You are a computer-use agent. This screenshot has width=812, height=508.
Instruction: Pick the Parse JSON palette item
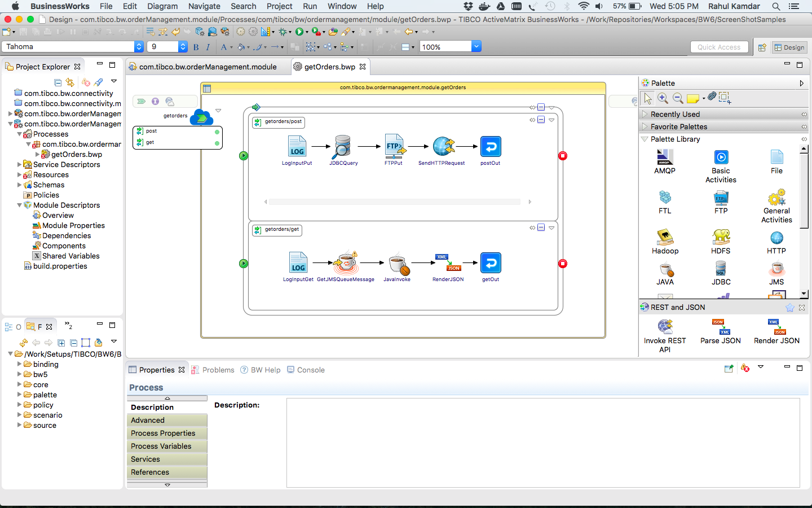pyautogui.click(x=720, y=331)
